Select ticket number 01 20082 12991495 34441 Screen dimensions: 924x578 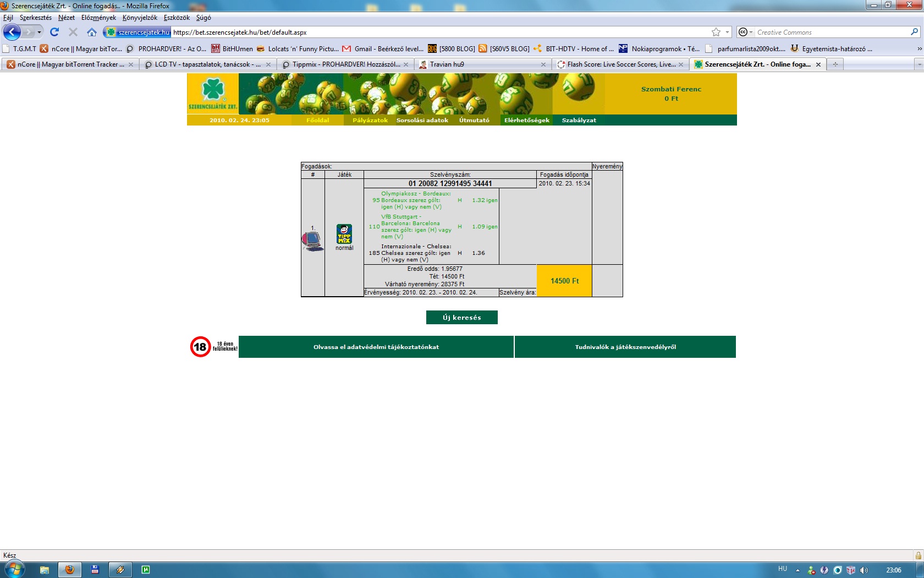[x=450, y=184]
